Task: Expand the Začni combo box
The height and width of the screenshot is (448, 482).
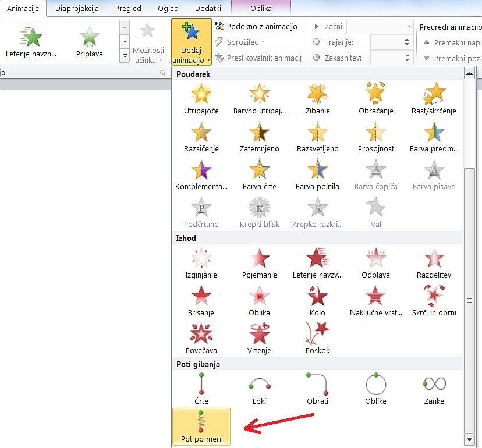Action: tap(409, 27)
